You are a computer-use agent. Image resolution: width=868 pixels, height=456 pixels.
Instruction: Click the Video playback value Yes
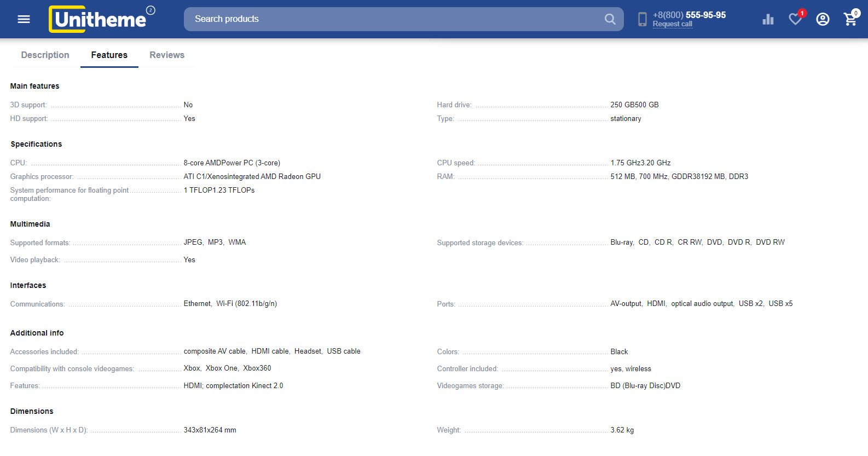pos(189,259)
